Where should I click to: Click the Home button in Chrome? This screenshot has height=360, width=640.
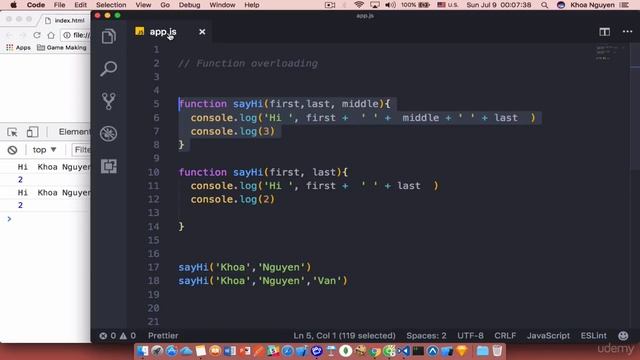click(51, 35)
